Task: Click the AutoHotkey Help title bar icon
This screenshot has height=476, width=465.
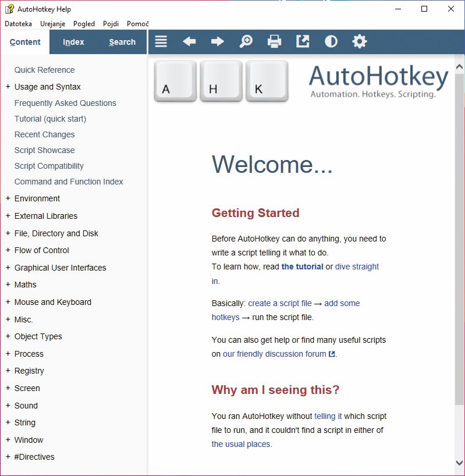Action: [9, 9]
